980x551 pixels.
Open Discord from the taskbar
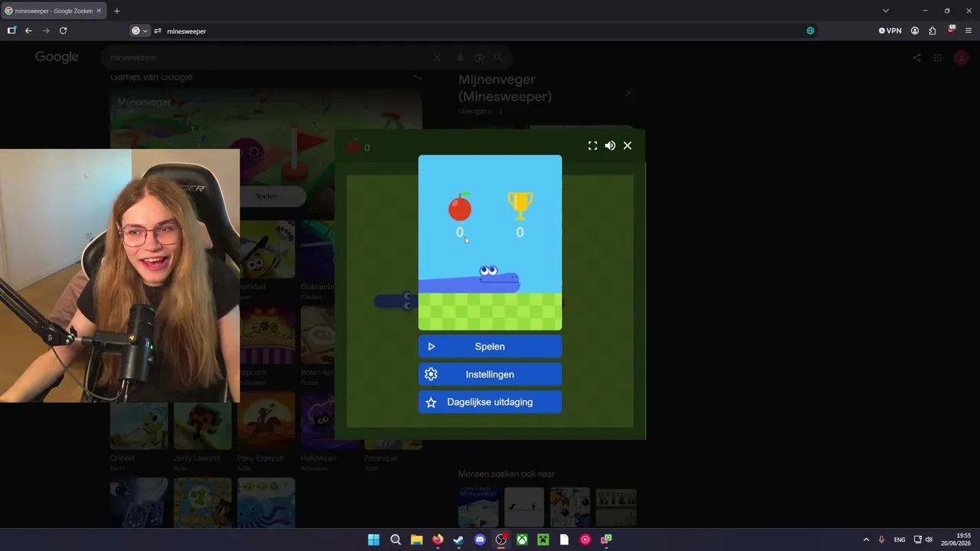[480, 540]
